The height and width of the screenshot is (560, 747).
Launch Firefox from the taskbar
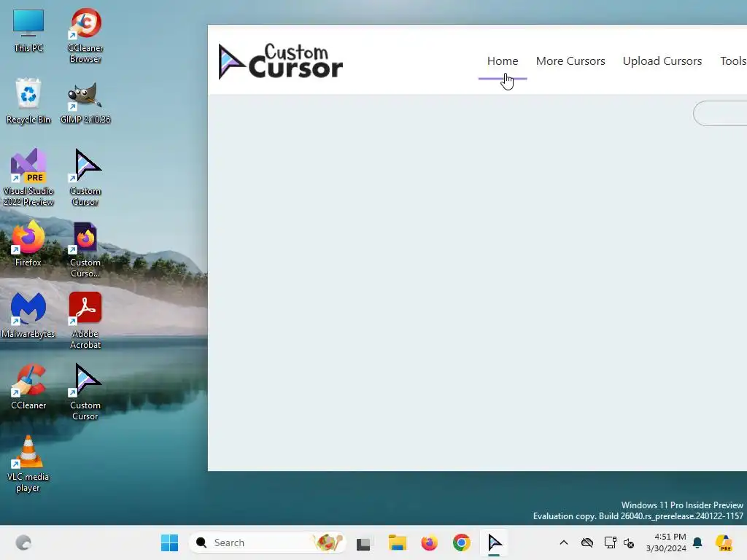pyautogui.click(x=429, y=542)
